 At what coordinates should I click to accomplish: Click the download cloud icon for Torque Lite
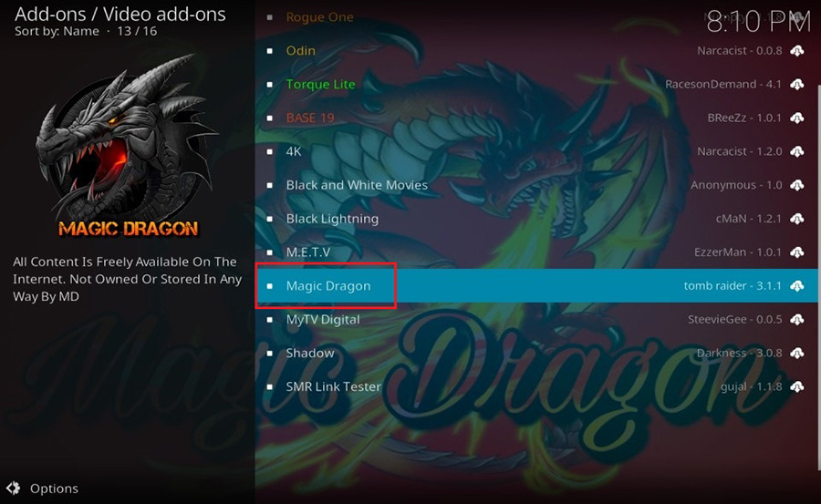point(797,84)
